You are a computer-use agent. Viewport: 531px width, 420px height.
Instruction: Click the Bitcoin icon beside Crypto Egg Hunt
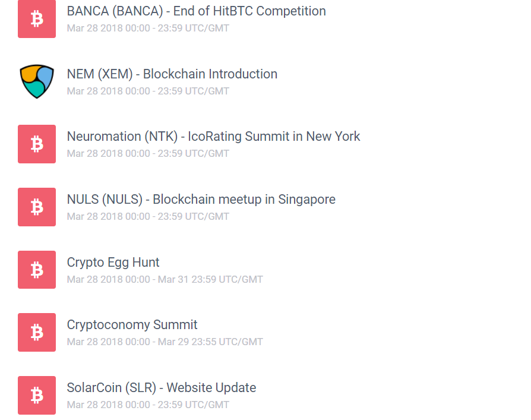pos(37,270)
